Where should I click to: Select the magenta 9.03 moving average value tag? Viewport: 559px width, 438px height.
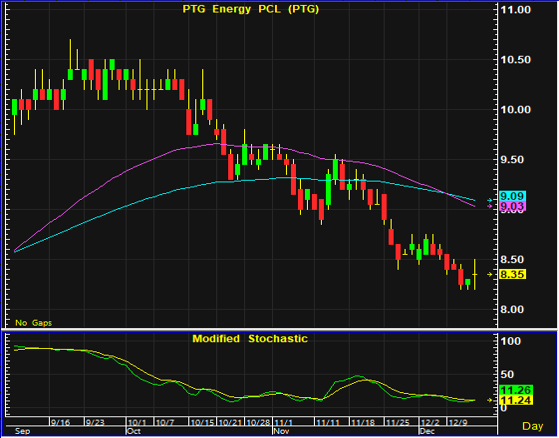click(x=511, y=206)
